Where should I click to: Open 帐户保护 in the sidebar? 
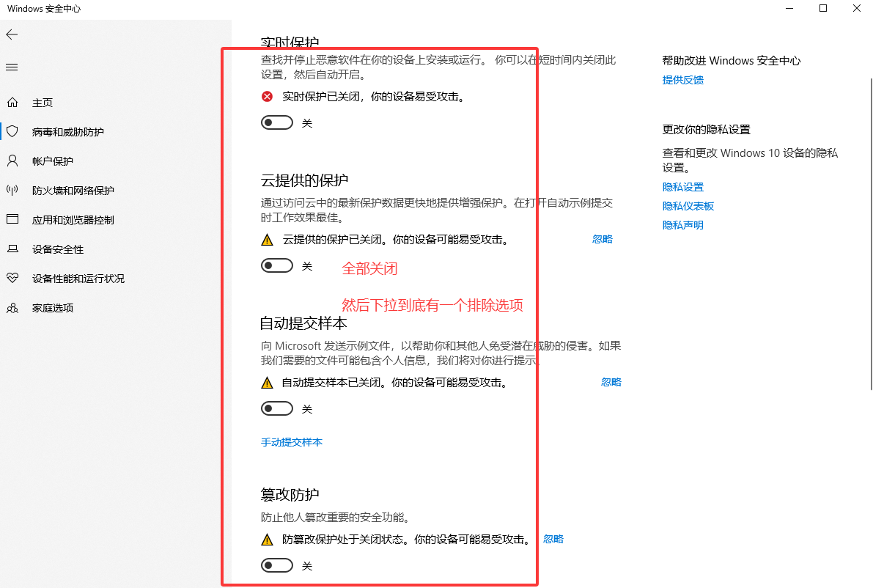pos(52,161)
